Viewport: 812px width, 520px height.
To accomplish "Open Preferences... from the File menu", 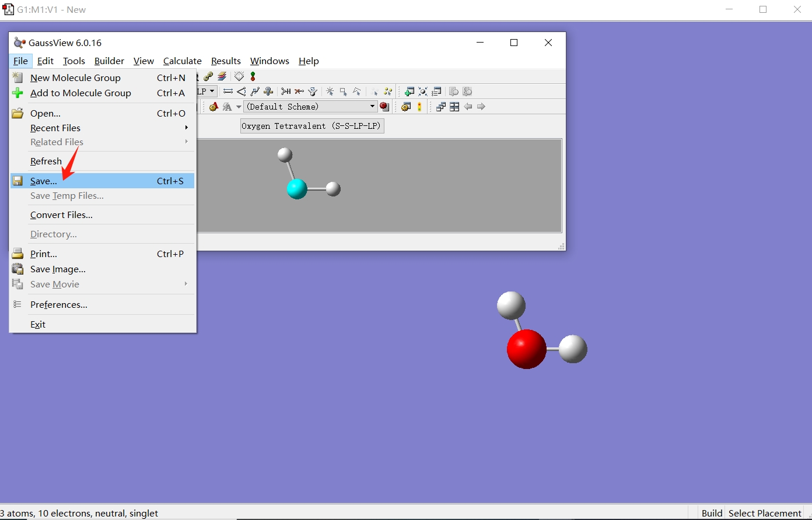I will pyautogui.click(x=103, y=304).
